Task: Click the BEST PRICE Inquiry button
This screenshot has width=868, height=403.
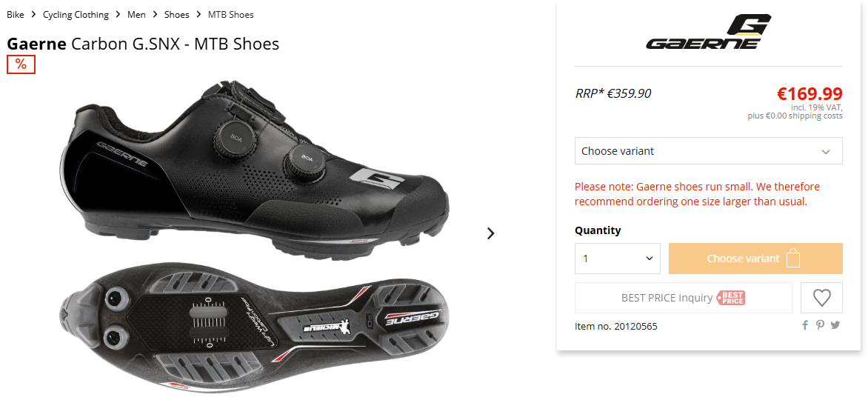Action: (x=667, y=298)
